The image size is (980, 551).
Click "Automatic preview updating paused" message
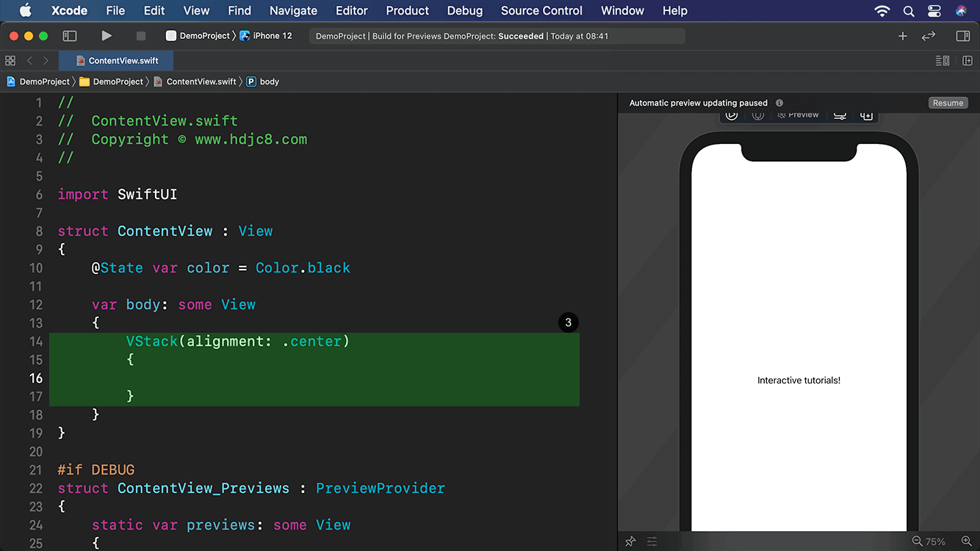point(699,103)
